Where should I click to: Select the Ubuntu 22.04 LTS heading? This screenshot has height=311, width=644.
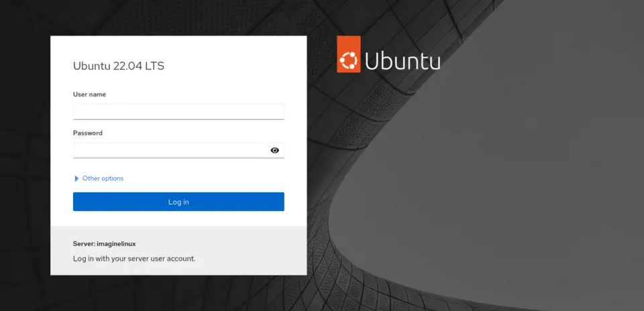pyautogui.click(x=119, y=66)
